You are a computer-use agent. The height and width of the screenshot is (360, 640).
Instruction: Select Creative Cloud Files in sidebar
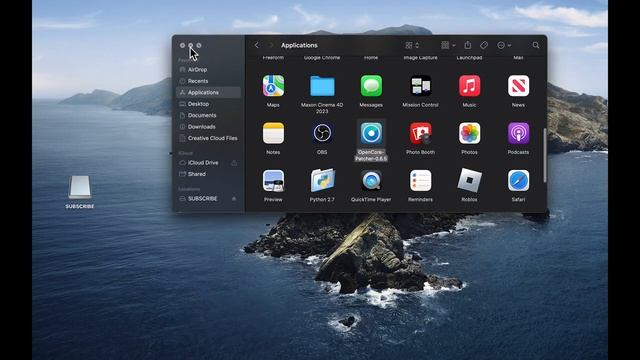point(208,138)
